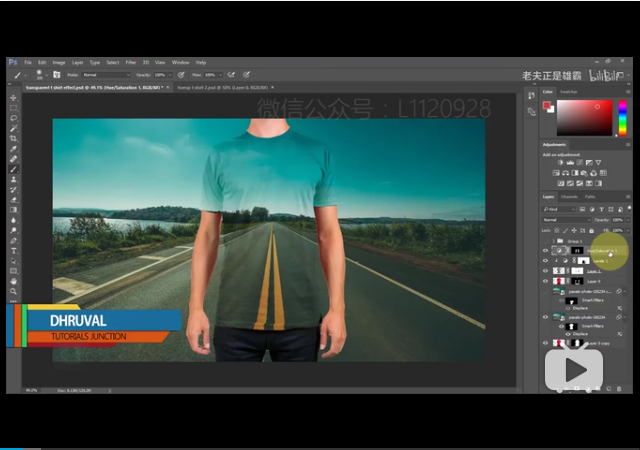
Task: Select the Gradient tool
Action: point(13,210)
